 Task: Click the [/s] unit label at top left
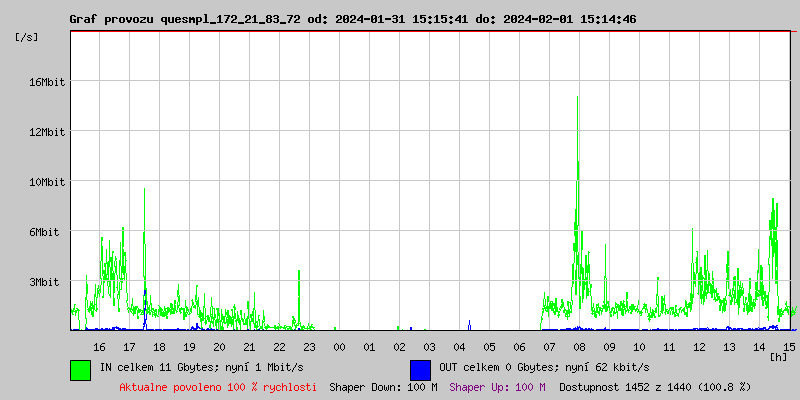27,37
